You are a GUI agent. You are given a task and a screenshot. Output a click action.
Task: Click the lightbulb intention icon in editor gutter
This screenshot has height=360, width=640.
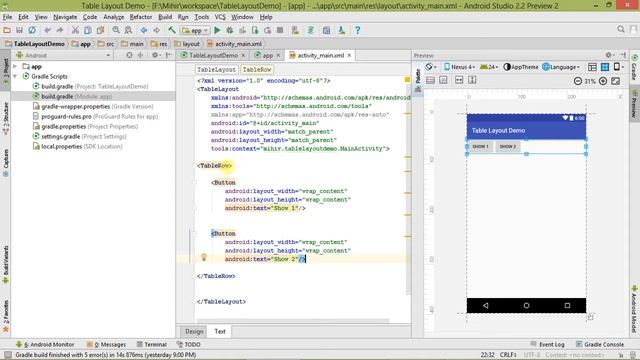point(204,257)
